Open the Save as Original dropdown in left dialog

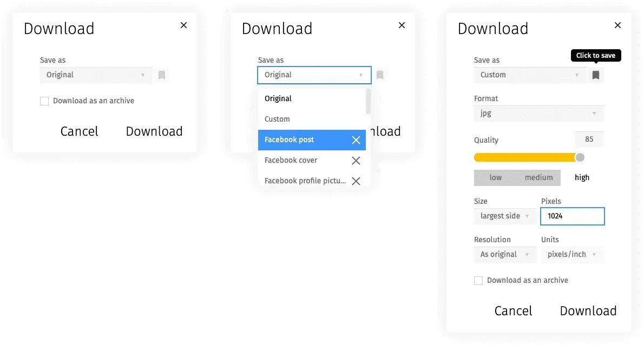tap(96, 75)
